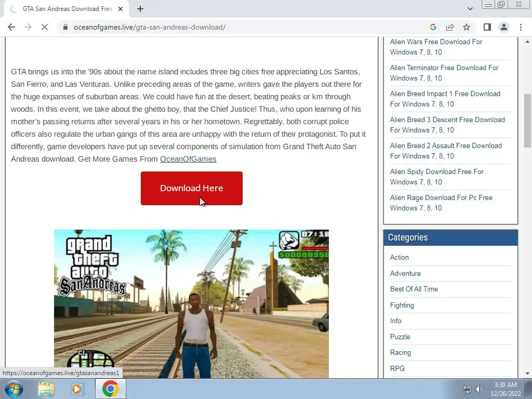Open Alien Terminator Free Download link
Viewport: 532px width, 399px height.
pos(444,73)
